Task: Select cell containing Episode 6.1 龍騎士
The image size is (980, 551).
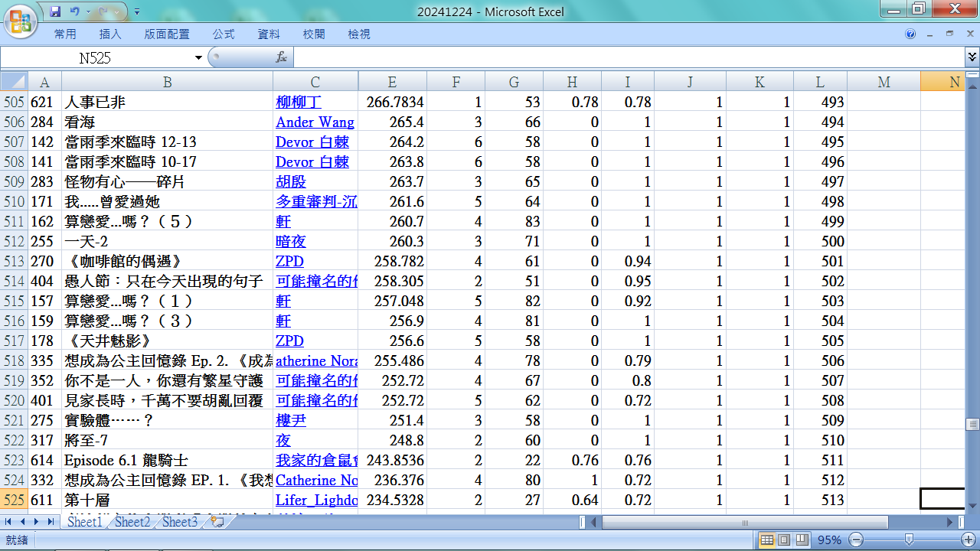Action: click(x=167, y=460)
